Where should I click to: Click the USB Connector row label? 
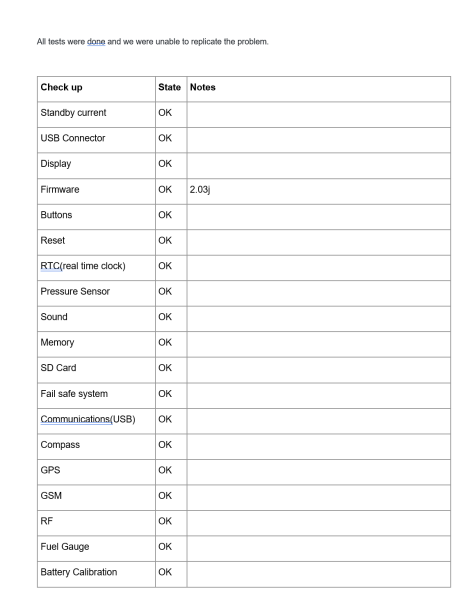point(73,138)
